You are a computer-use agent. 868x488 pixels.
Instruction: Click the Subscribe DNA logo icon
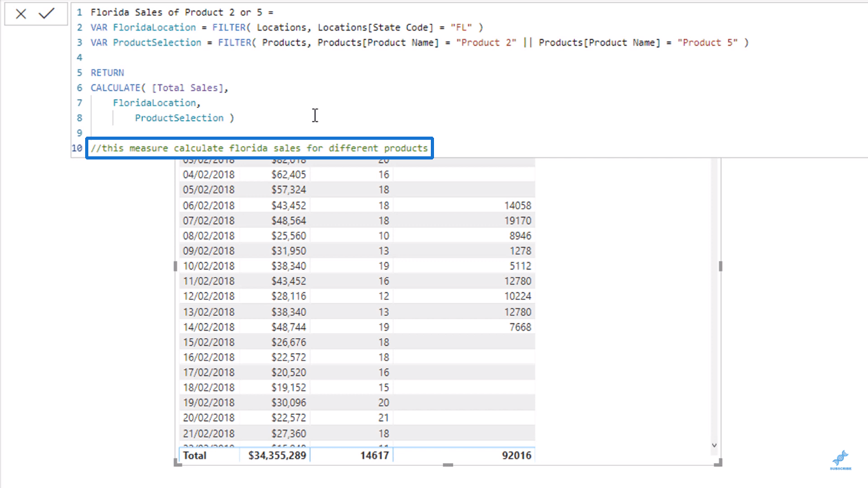click(x=840, y=460)
